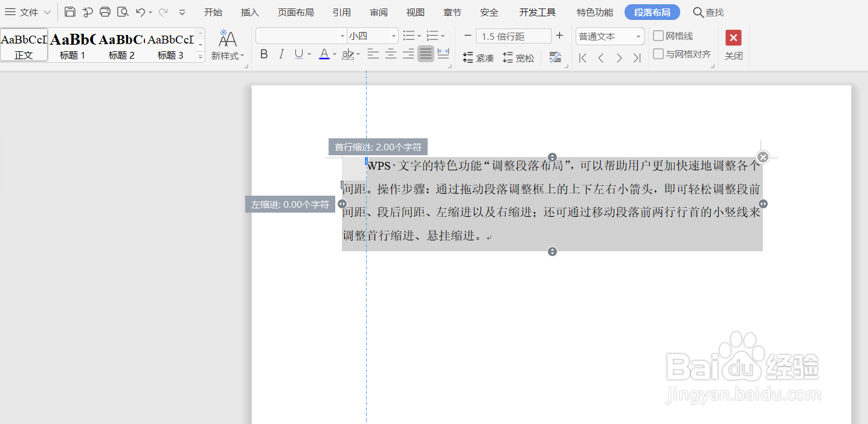Apply the 标题 1 style

point(72,45)
